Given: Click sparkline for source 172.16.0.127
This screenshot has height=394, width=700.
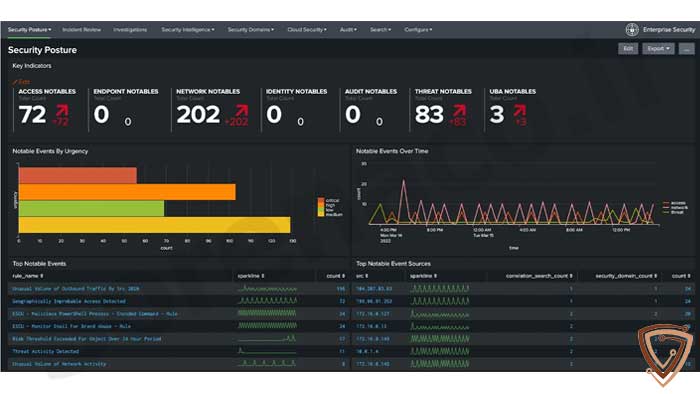Looking at the screenshot, I should pos(440,314).
